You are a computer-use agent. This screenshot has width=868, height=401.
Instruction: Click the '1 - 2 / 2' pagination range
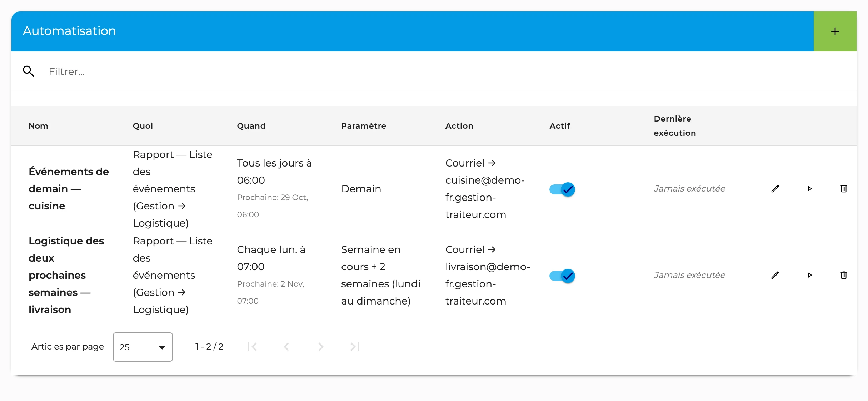(209, 347)
